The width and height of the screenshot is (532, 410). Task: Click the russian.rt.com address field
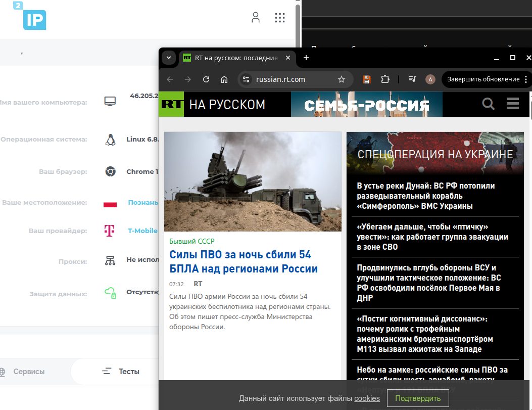point(296,79)
